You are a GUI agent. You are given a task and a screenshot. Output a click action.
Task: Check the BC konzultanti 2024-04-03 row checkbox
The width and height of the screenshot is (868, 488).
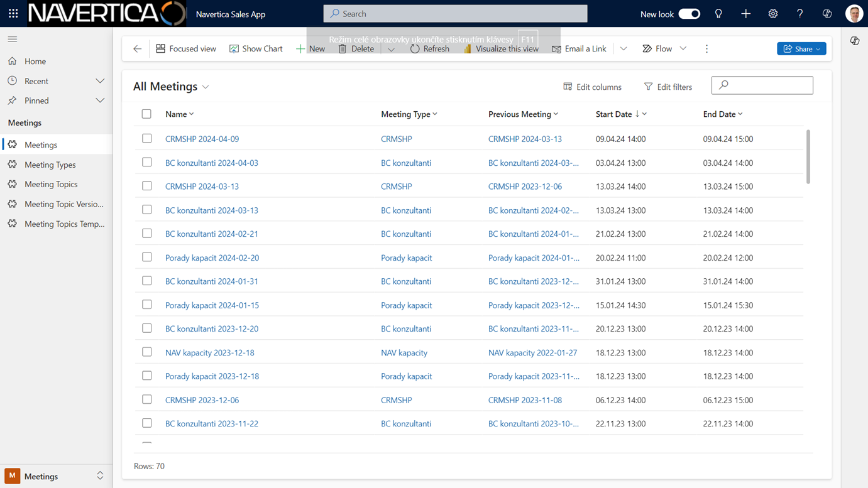click(x=146, y=162)
